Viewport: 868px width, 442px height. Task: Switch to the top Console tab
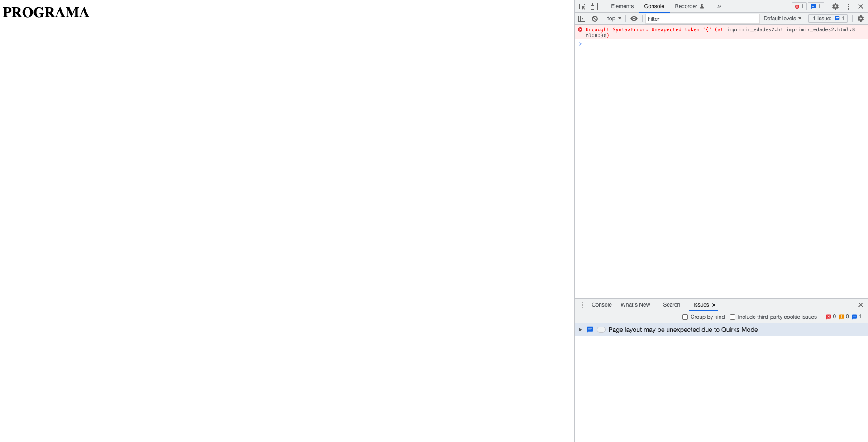pos(654,6)
